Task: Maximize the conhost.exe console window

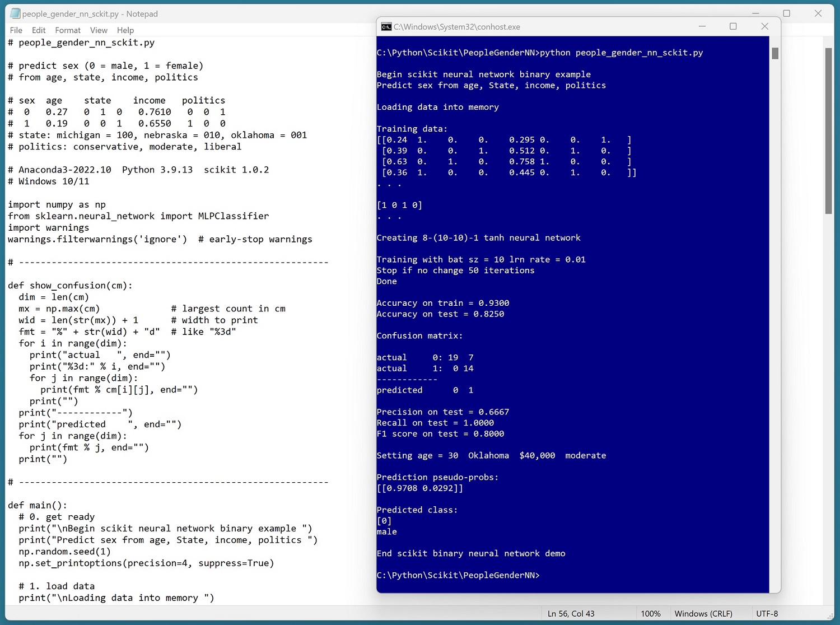Action: pos(733,26)
